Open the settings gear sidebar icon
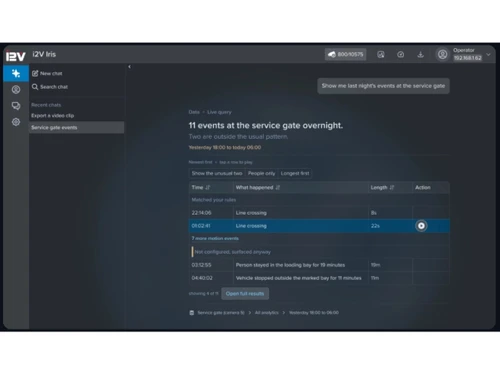The height and width of the screenshot is (375, 500). 16,122
